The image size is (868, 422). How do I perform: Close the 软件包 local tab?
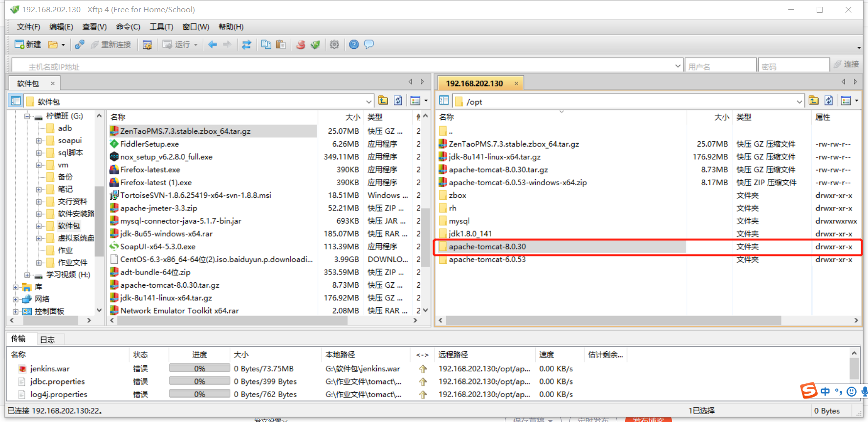tap(53, 84)
